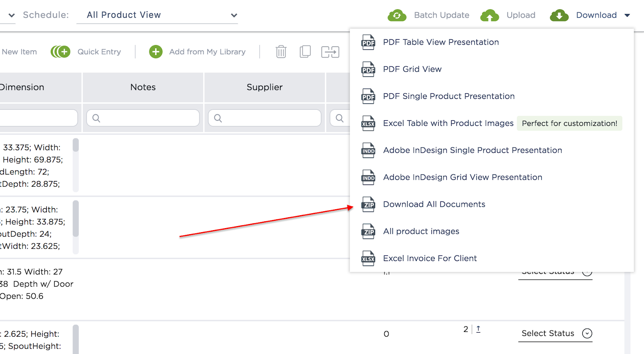644x354 pixels.
Task: Click the duplicate copy icon in the toolbar
Action: [x=305, y=51]
